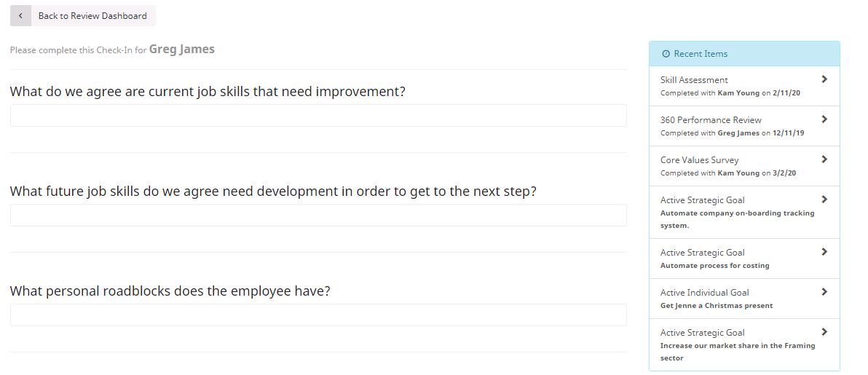Open chevron for Get Jenne a Christmas present

click(x=824, y=292)
